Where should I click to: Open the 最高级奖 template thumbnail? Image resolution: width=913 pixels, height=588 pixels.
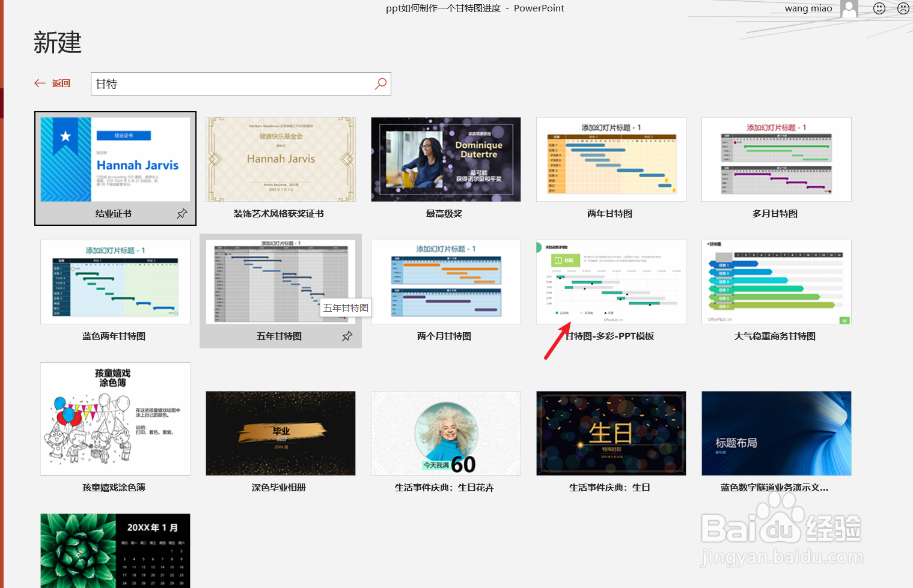(446, 159)
